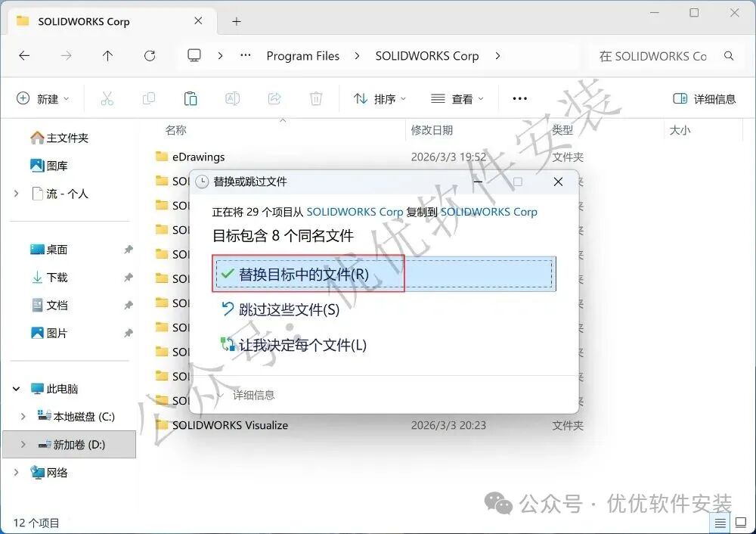Click the Delete trash icon
The width and height of the screenshot is (756, 534).
click(316, 99)
